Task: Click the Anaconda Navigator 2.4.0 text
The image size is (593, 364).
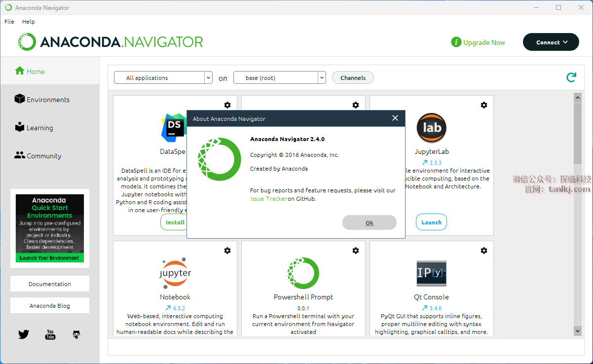Action: [287, 139]
